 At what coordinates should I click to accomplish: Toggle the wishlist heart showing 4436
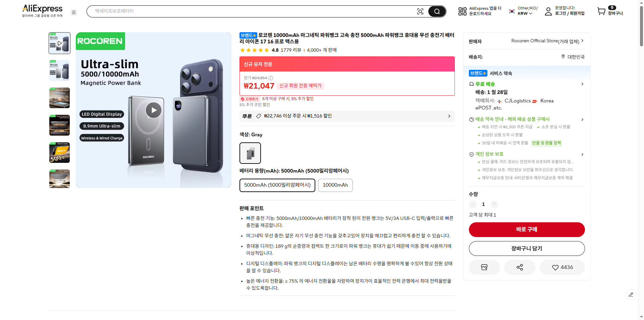tap(562, 267)
